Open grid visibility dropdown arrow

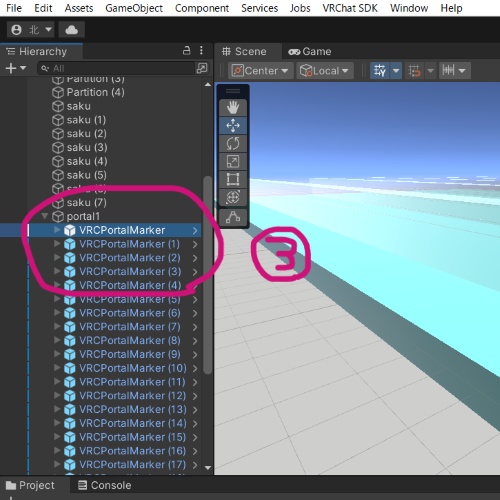pos(396,71)
